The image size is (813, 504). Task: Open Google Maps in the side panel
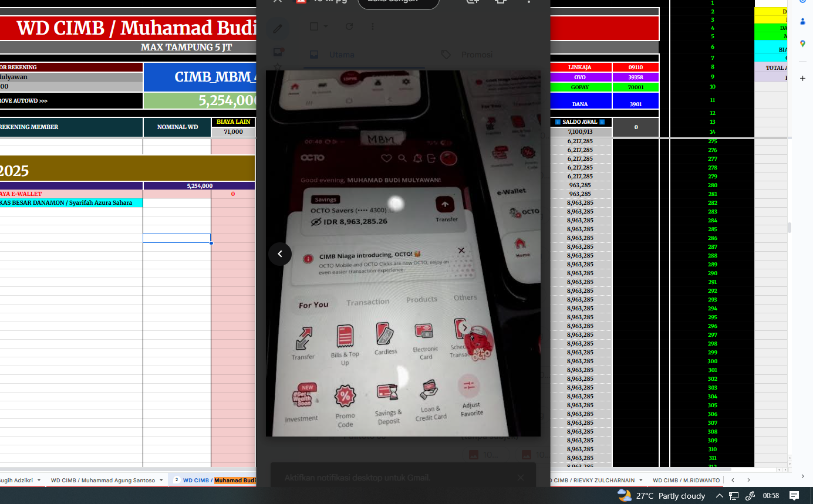[802, 43]
